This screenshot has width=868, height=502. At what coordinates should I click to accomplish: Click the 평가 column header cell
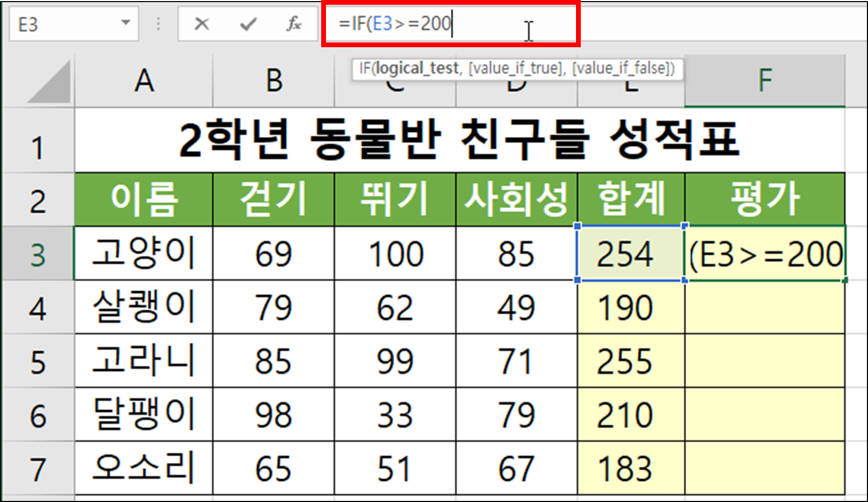(x=764, y=200)
